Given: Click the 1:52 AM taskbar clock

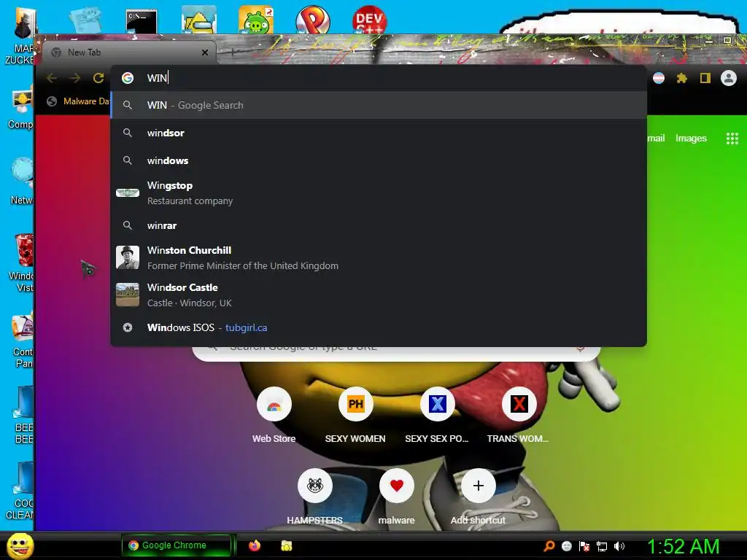Looking at the screenshot, I should [683, 546].
